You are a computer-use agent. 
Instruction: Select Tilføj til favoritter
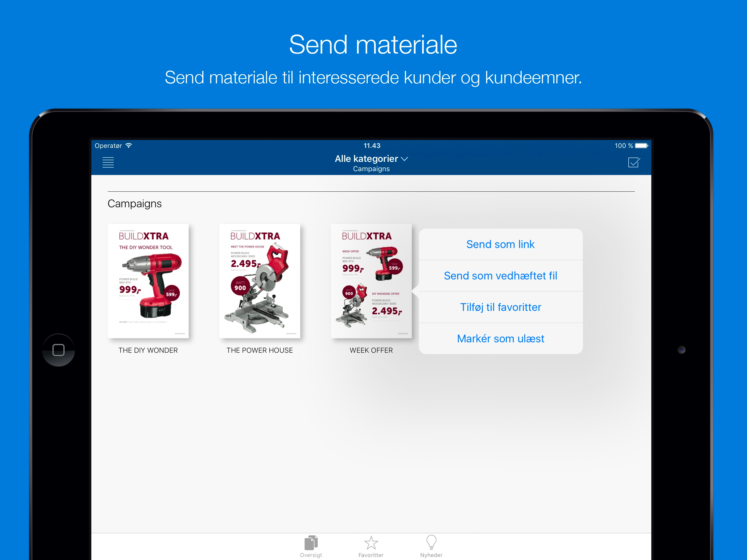500,307
